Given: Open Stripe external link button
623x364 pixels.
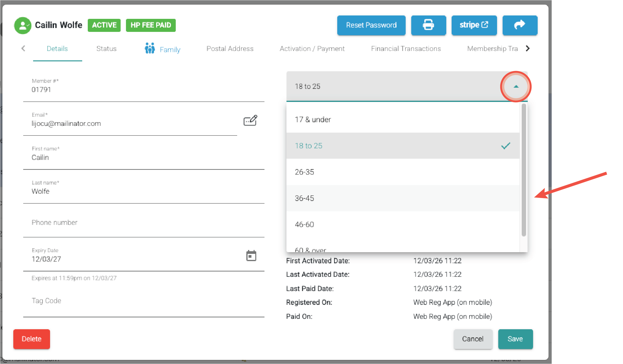Looking at the screenshot, I should 474,25.
